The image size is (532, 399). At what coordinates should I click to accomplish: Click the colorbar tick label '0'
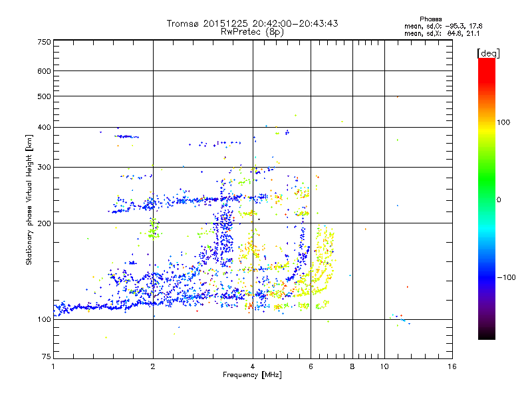coord(499,199)
